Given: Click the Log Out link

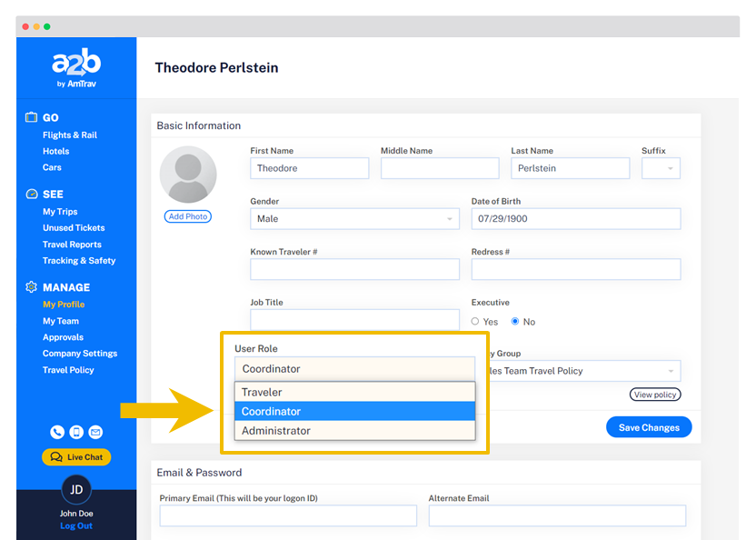Looking at the screenshot, I should click(x=76, y=526).
